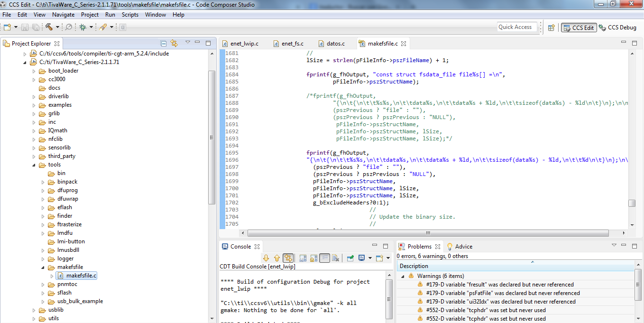The height and width of the screenshot is (323, 644).
Task: Switch to the enet_lwip.c tab
Action: 240,44
